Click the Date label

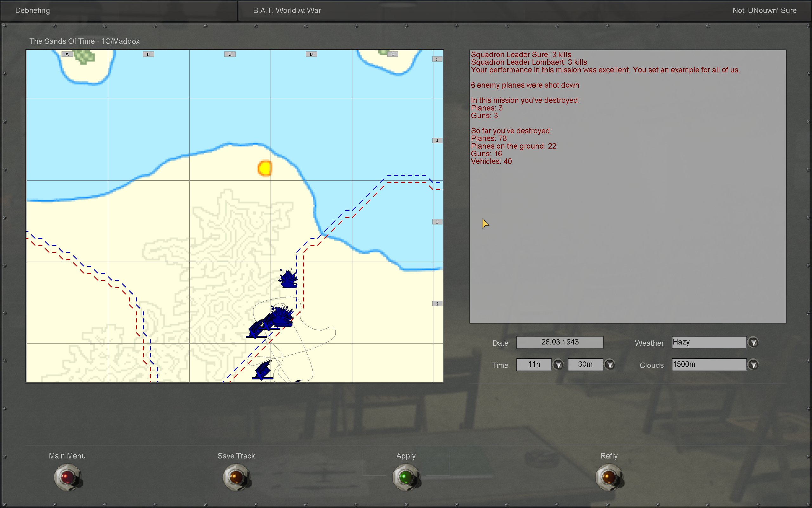point(500,343)
